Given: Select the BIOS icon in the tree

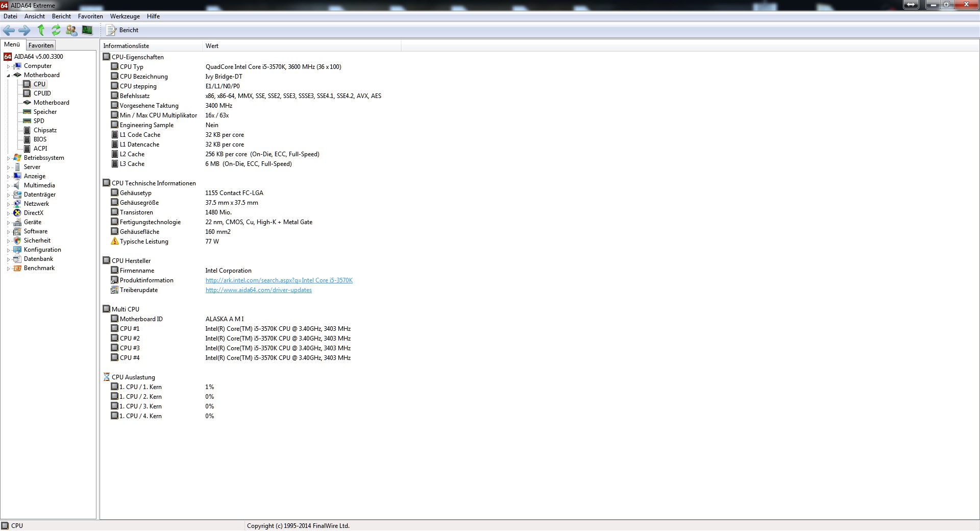Looking at the screenshot, I should (x=27, y=139).
